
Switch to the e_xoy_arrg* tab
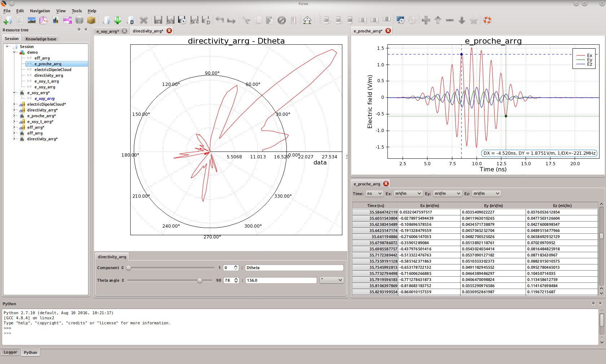(108, 31)
